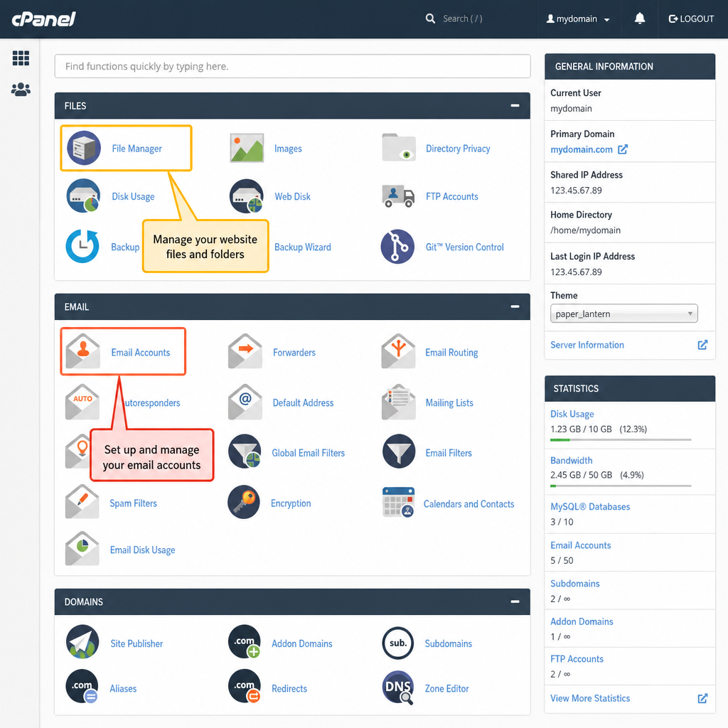
Task: Open the Web Disk icon
Action: (x=246, y=196)
